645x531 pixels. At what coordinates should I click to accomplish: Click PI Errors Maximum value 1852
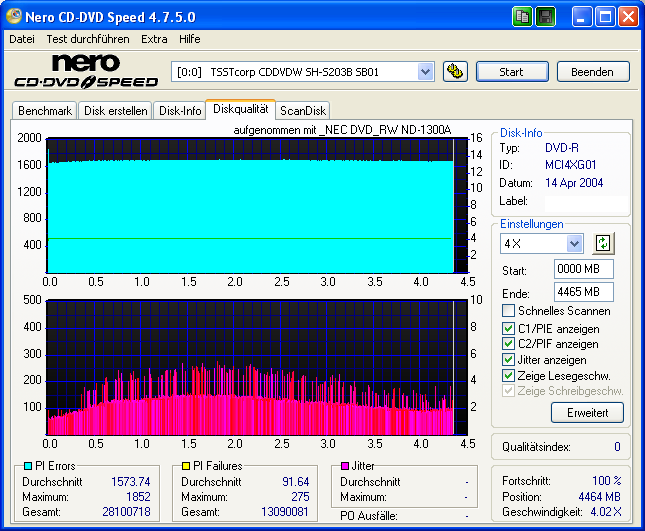click(138, 497)
